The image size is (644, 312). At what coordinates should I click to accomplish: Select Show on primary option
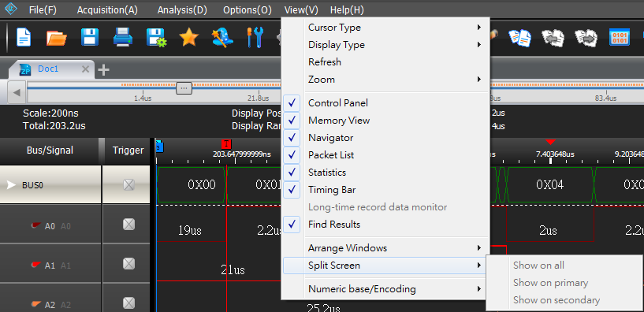click(564, 282)
